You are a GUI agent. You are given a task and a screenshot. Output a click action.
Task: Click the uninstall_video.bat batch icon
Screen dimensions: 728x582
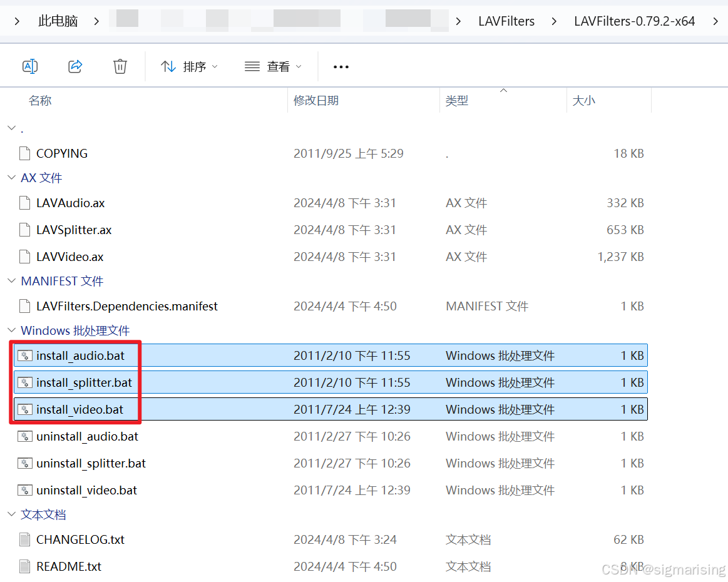pos(24,490)
